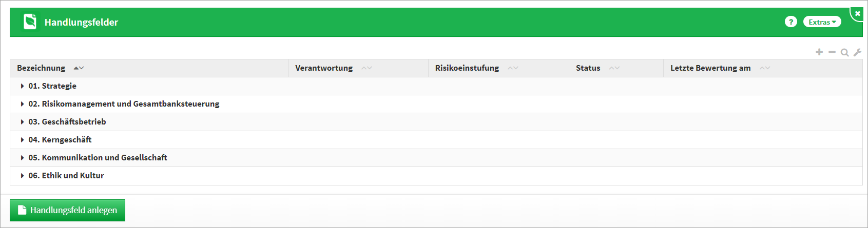
Task: Expand the 03. Geschäftsbetrieb row
Action: [x=23, y=122]
